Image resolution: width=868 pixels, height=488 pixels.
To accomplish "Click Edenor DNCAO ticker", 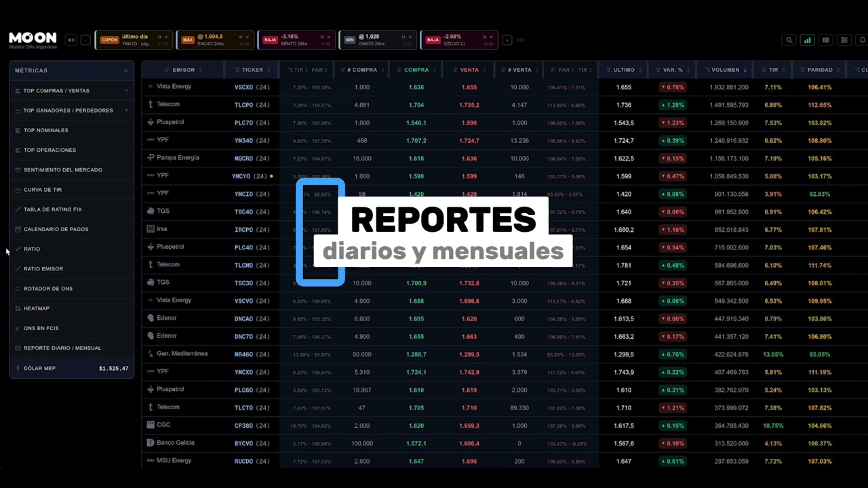I will point(252,319).
